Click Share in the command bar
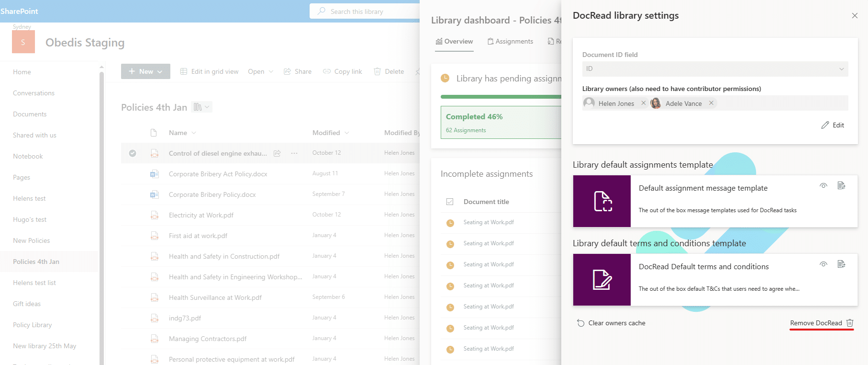The width and height of the screenshot is (868, 365). 298,71
